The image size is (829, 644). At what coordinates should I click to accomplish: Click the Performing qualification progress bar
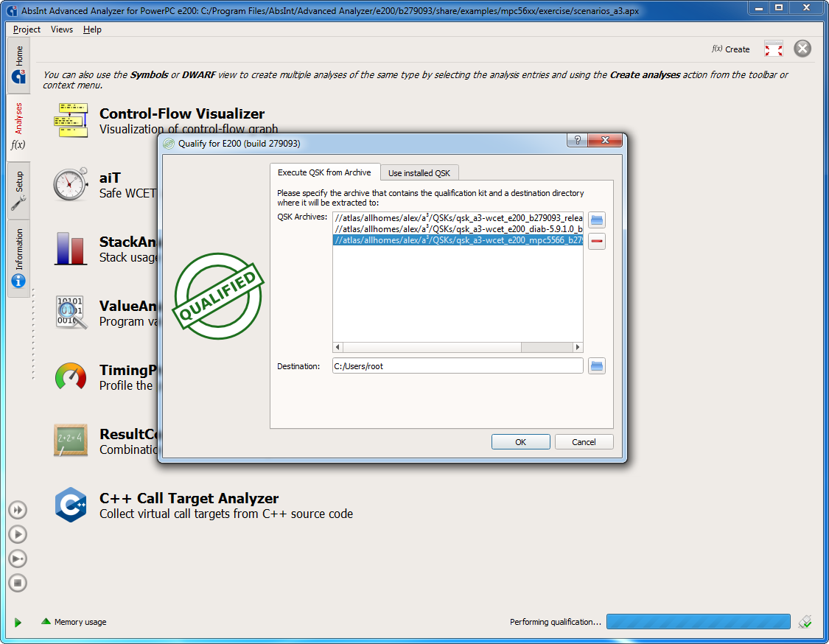coord(698,622)
